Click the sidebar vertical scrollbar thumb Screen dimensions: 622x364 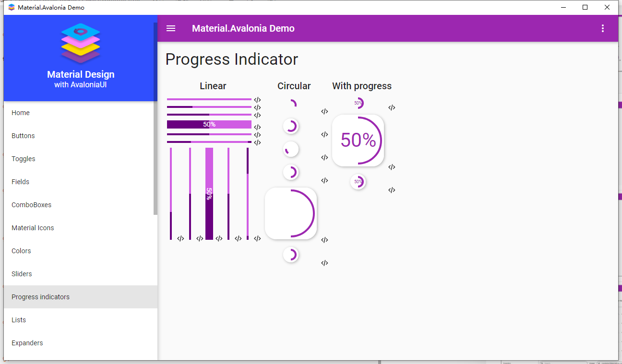click(155, 118)
